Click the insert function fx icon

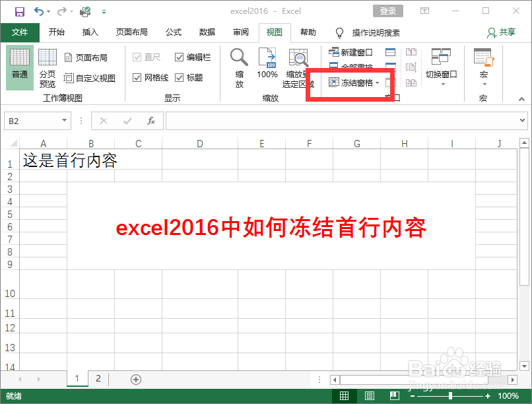click(150, 121)
